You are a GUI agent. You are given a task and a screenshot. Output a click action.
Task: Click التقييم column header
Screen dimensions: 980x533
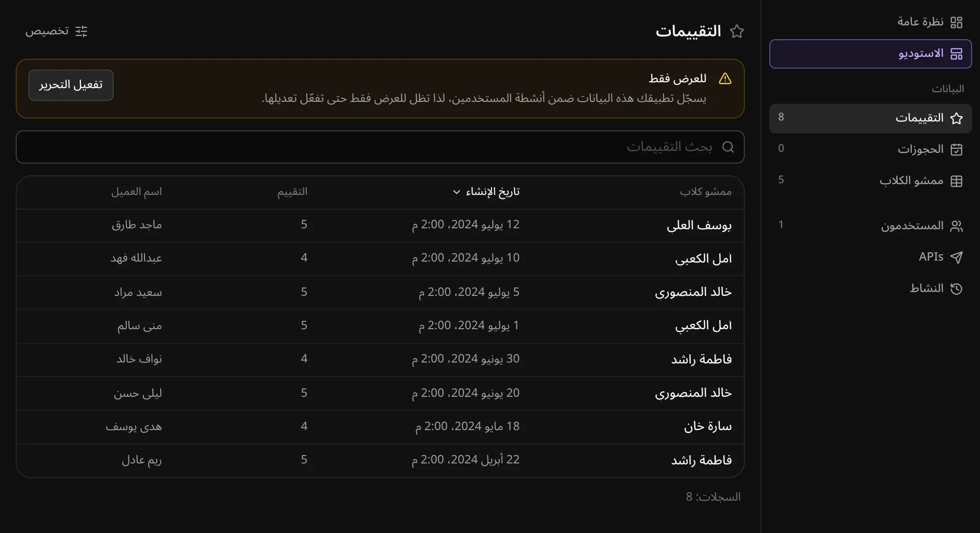(293, 192)
